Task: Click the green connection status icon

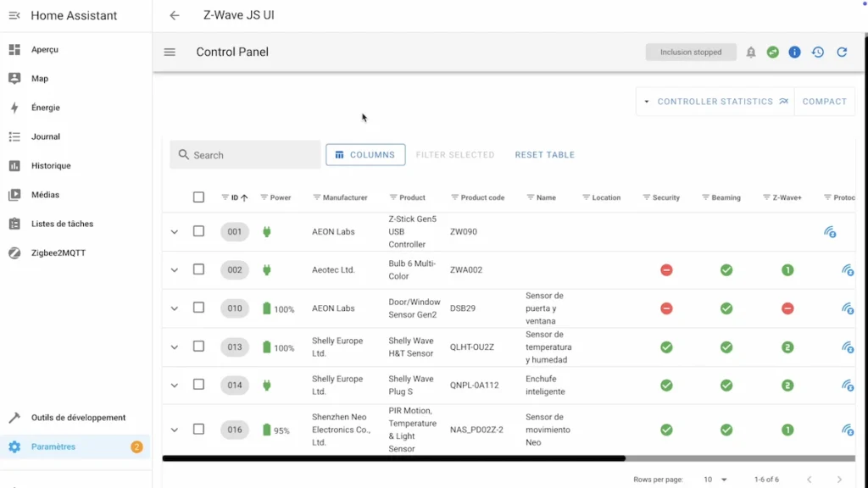Action: pos(773,52)
